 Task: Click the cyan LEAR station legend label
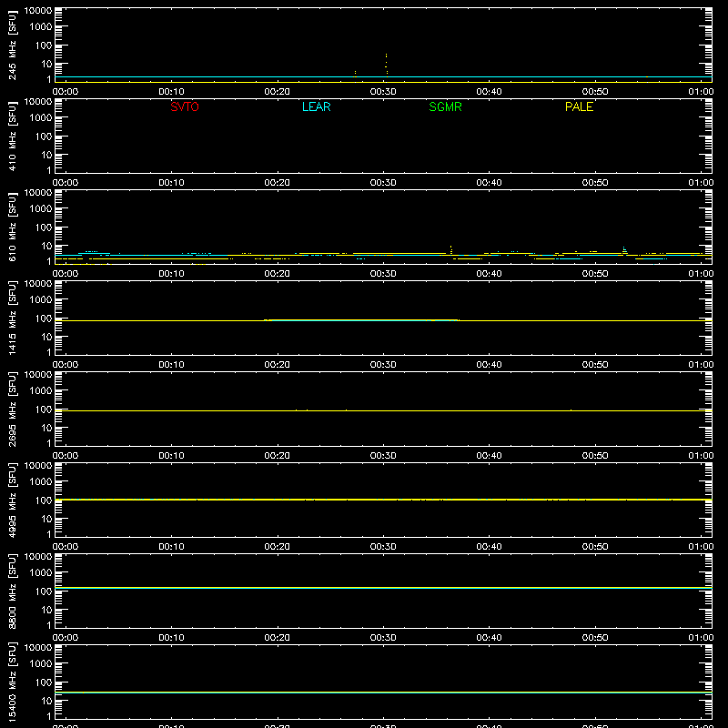pyautogui.click(x=316, y=106)
